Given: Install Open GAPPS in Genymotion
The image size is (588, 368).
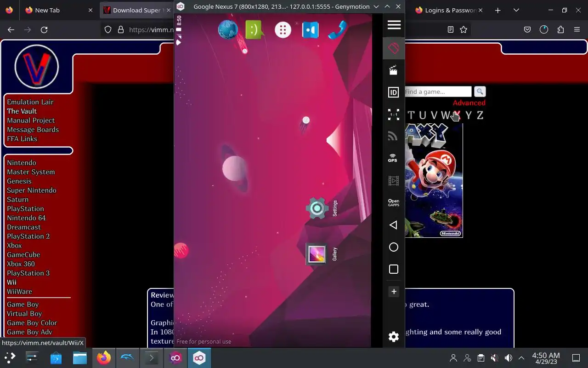Looking at the screenshot, I should coord(394,203).
